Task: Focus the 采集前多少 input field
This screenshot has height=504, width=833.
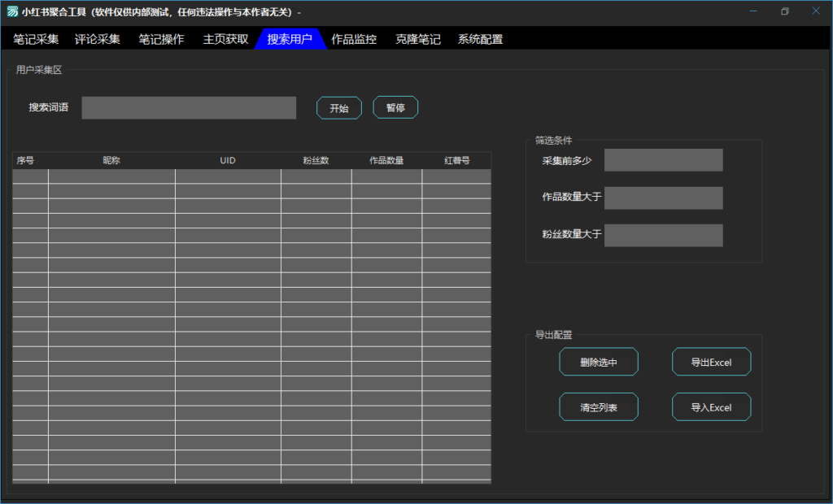Action: pyautogui.click(x=664, y=160)
